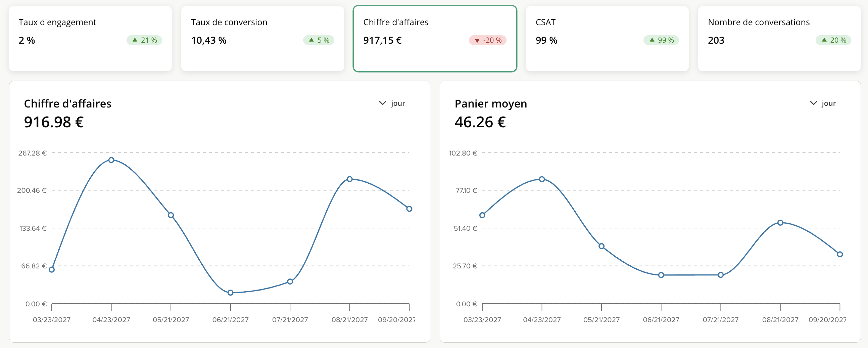Open the CSAT metric card
The image size is (868, 348).
[x=607, y=38]
